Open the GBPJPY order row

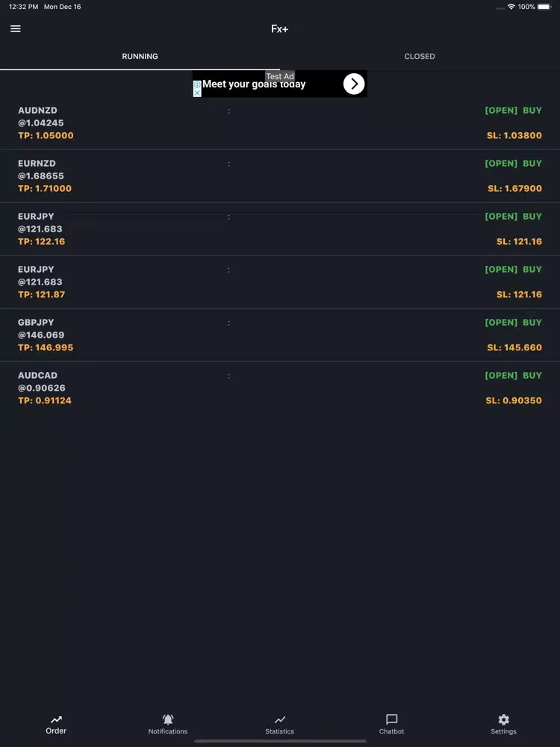coord(280,335)
